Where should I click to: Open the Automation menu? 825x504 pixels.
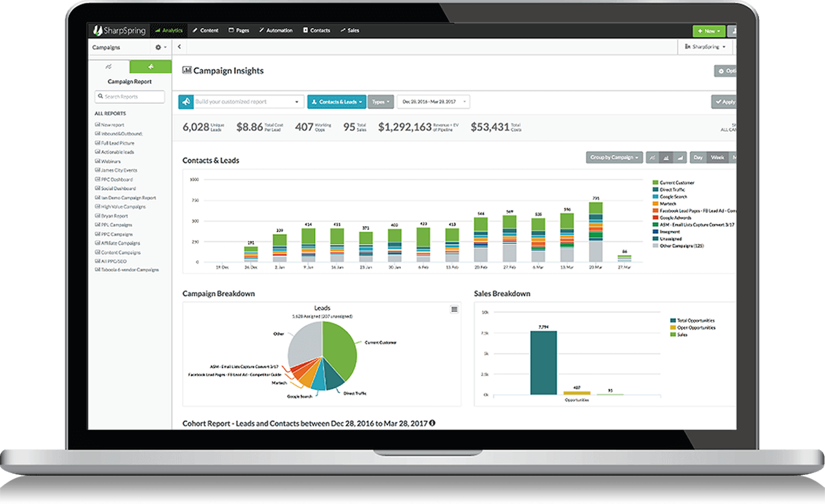click(x=276, y=30)
